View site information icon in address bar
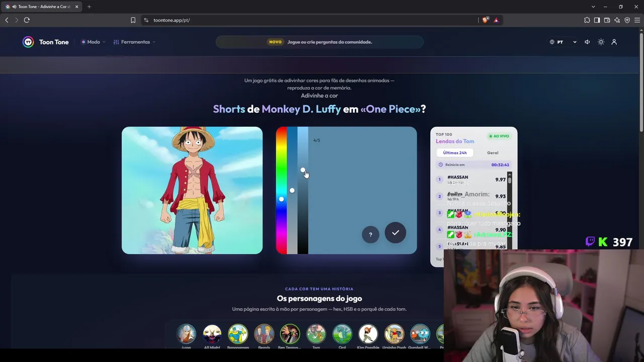This screenshot has width=644, height=362. click(146, 20)
